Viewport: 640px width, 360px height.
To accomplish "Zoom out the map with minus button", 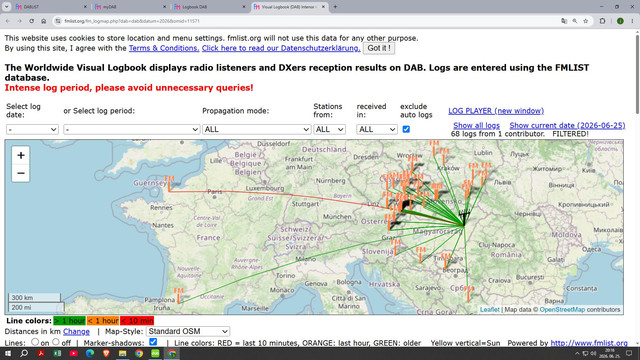I will [x=21, y=173].
